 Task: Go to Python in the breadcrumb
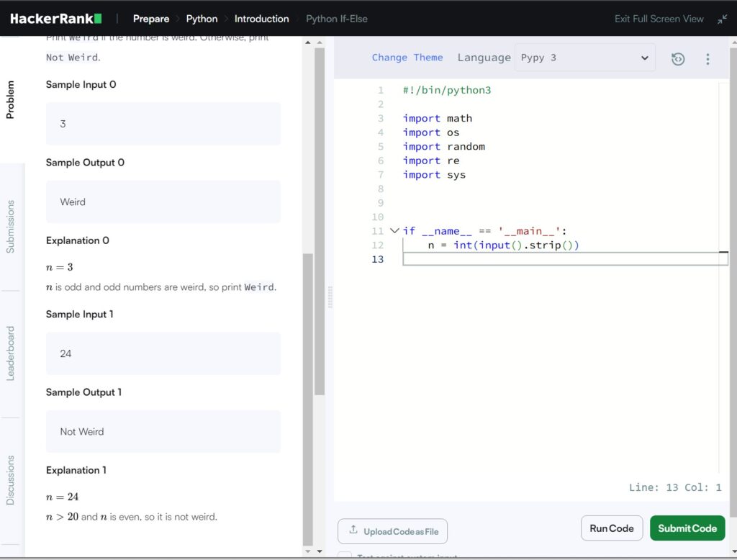click(x=202, y=19)
